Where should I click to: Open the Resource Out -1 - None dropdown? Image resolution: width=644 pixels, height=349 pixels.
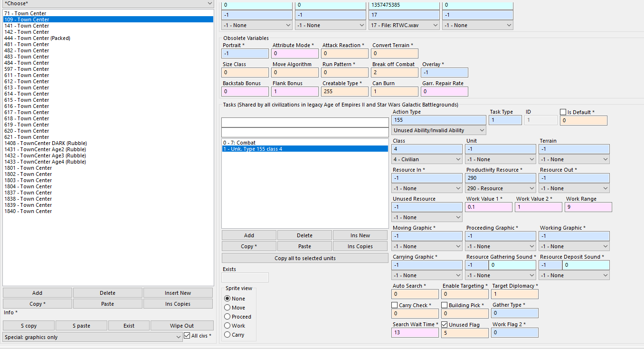(x=574, y=188)
